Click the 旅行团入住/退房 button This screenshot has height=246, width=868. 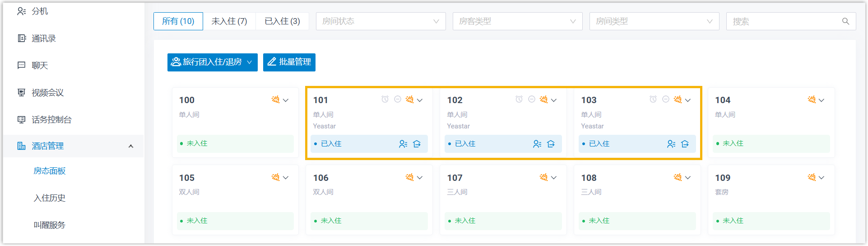[212, 62]
